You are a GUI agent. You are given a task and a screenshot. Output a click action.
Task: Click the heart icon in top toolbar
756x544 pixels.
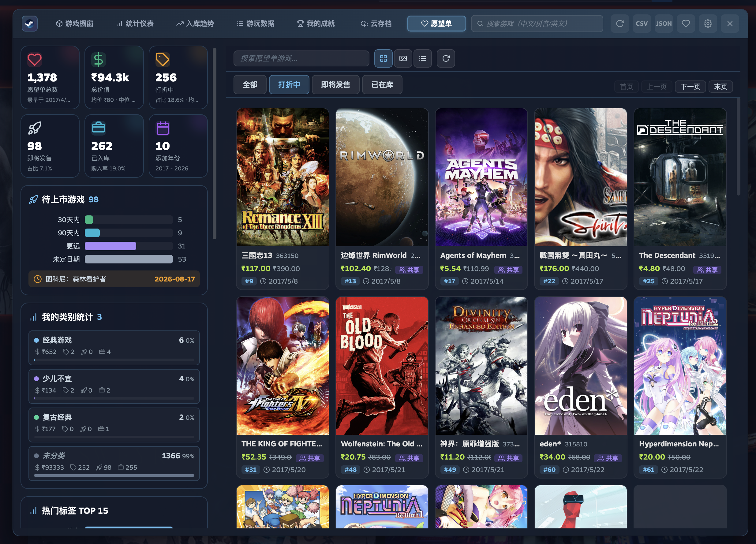click(686, 24)
